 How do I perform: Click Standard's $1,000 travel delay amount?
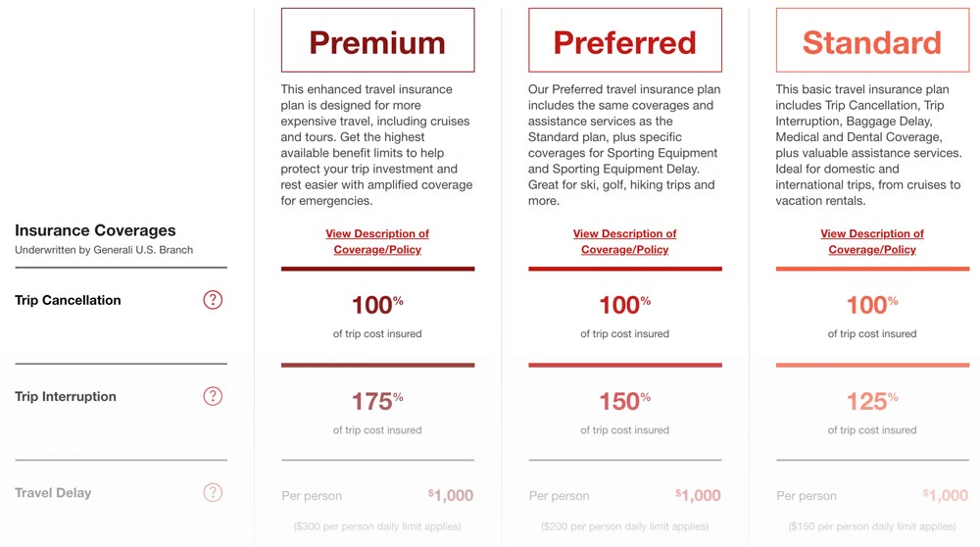[945, 495]
